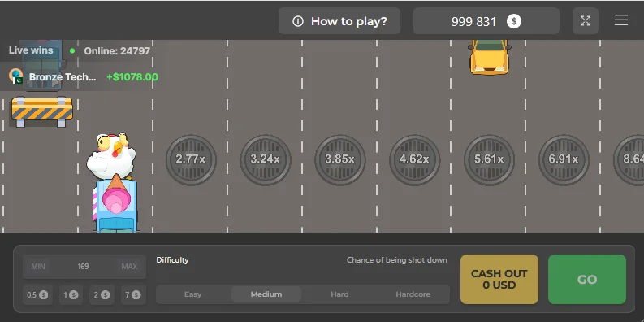Click the Live wins label
The image size is (644, 322).
click(x=31, y=50)
